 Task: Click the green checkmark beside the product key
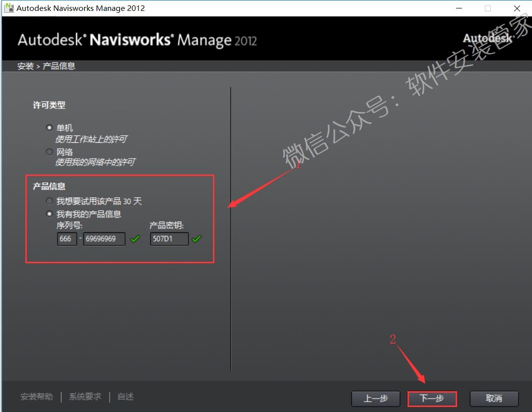pos(197,239)
